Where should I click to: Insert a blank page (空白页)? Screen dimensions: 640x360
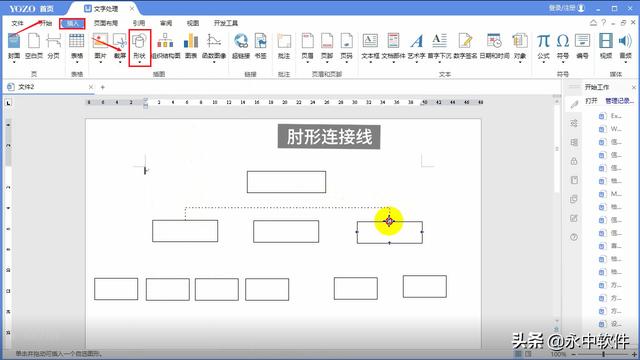click(34, 46)
